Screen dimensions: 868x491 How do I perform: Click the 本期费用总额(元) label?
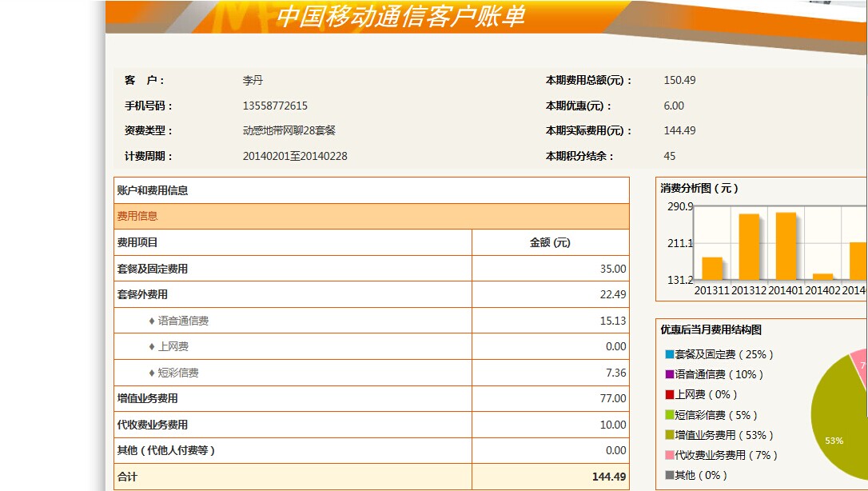(x=588, y=80)
